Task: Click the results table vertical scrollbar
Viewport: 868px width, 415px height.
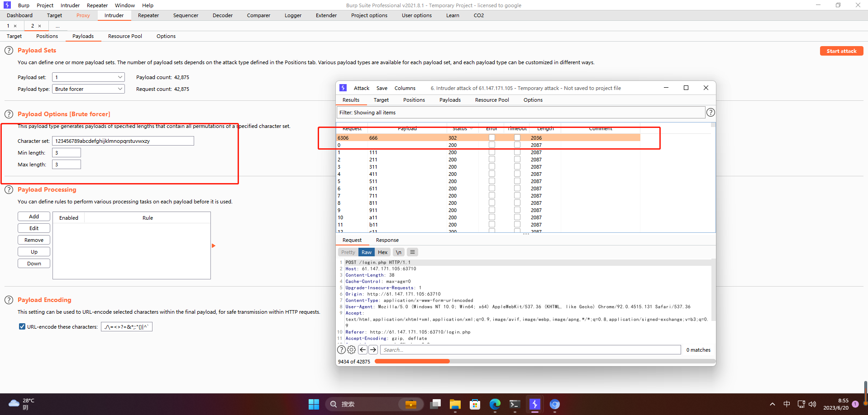Action: [713, 177]
